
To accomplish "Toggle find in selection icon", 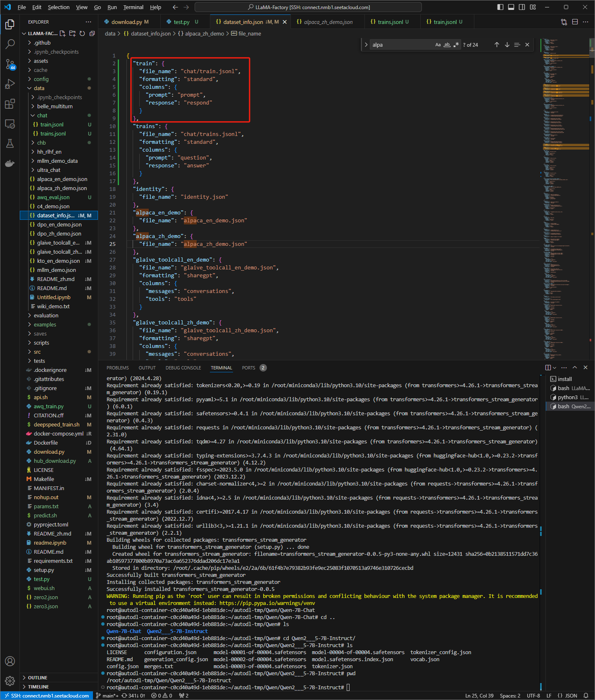I will [517, 45].
